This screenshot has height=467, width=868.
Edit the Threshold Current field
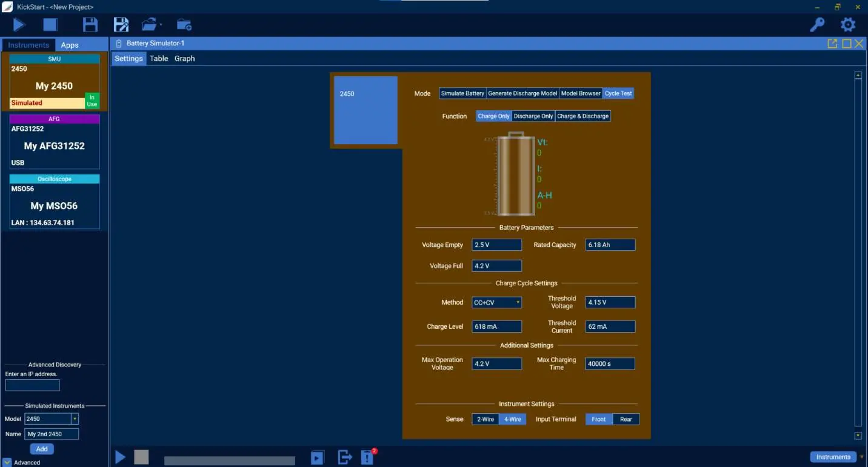[x=610, y=326]
